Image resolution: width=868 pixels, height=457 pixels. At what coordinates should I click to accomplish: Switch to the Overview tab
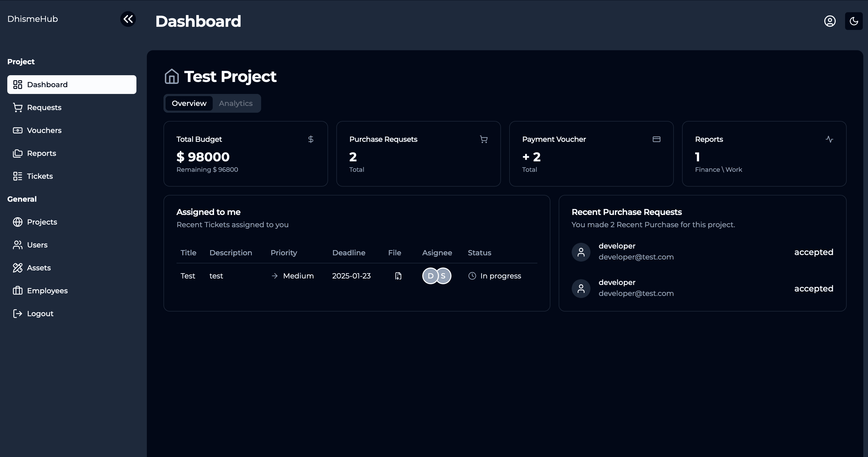189,103
